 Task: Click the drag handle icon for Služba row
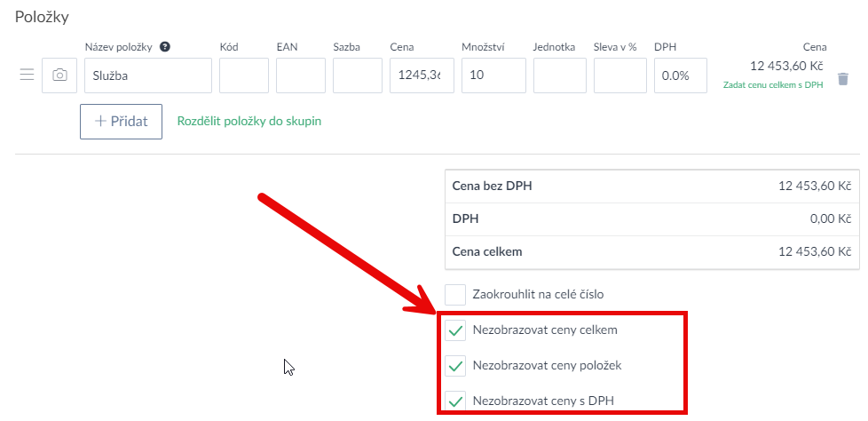27,75
